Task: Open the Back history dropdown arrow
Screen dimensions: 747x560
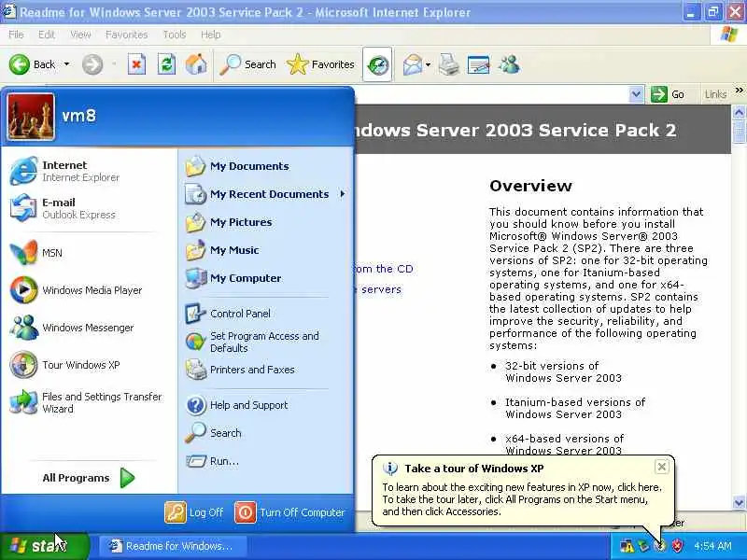Action: tap(66, 64)
